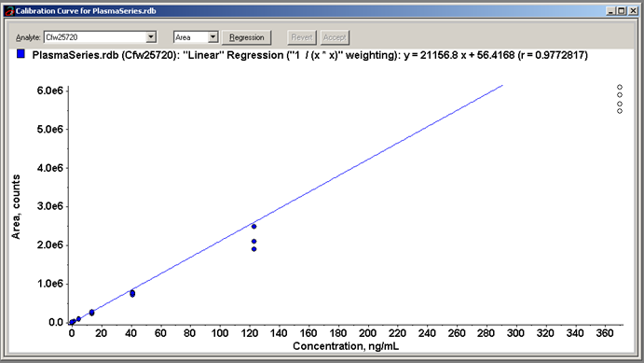Viewport: 644px width, 363px height.
Task: Click the Accept button
Action: tap(335, 37)
